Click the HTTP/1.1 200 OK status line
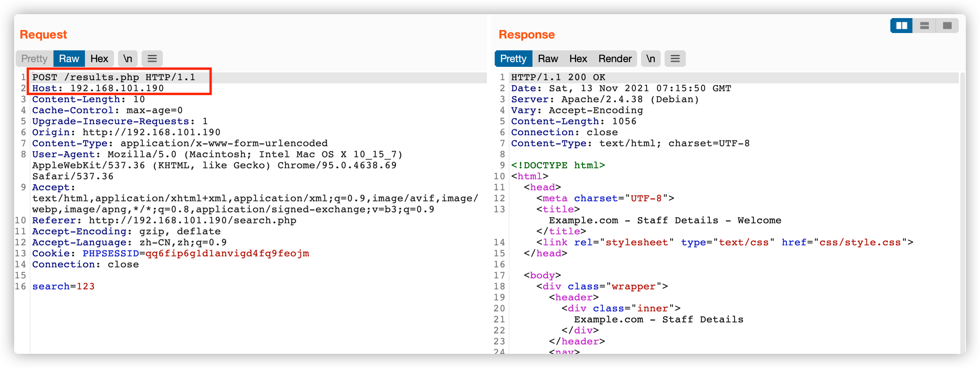Screen dimensions: 980x368 [x=558, y=77]
